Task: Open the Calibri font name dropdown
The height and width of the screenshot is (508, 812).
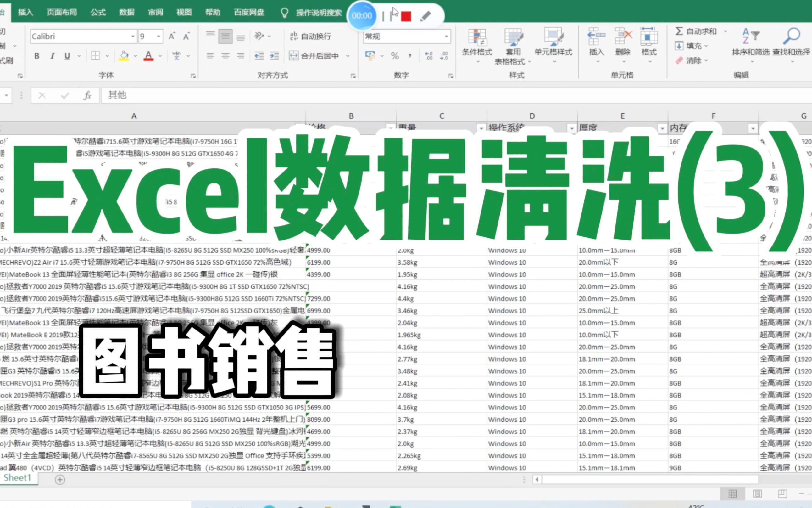Action: point(133,36)
